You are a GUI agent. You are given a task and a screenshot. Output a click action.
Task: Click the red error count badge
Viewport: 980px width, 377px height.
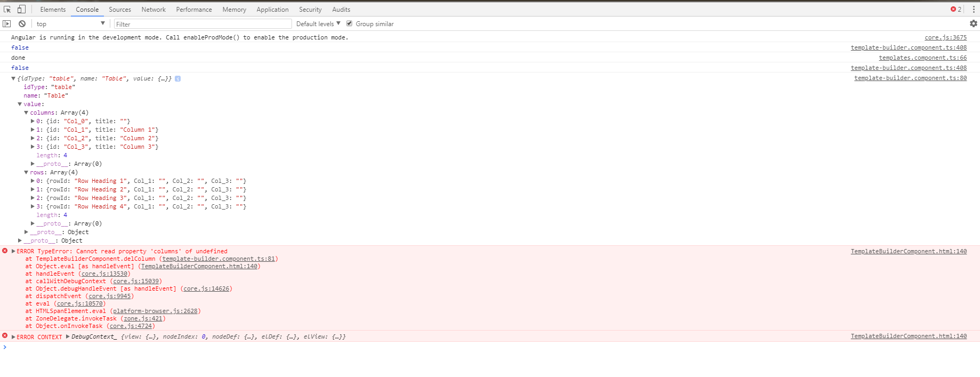956,9
